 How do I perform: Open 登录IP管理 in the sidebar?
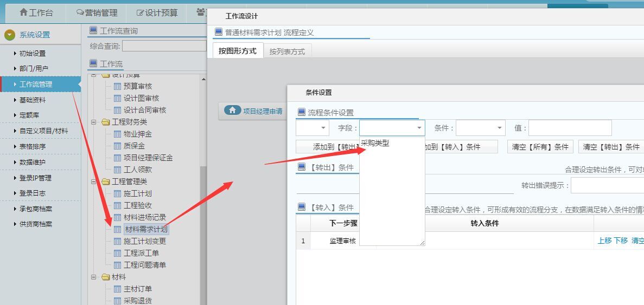click(x=35, y=178)
